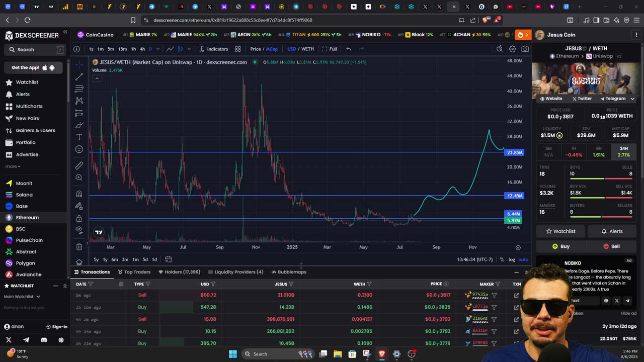Switch chart denomination to WETH

(x=307, y=49)
